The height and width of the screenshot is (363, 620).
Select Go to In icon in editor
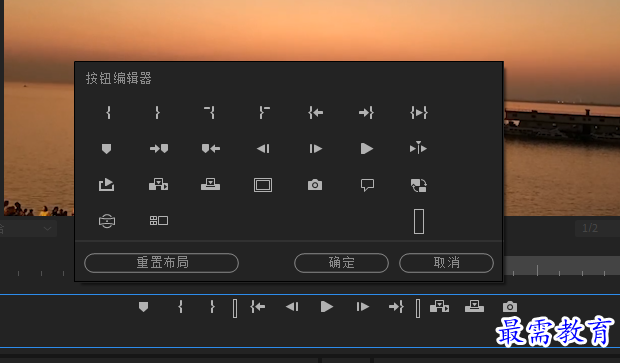[x=316, y=113]
